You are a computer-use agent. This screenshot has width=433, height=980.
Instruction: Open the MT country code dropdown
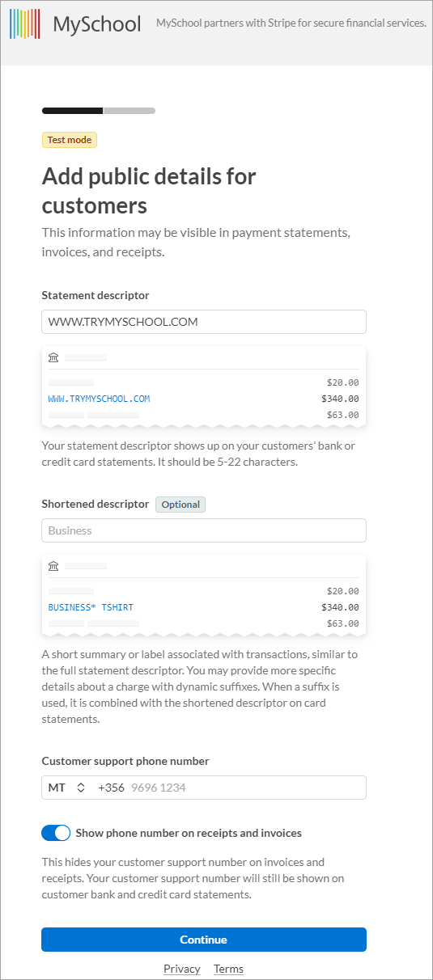[x=67, y=788]
